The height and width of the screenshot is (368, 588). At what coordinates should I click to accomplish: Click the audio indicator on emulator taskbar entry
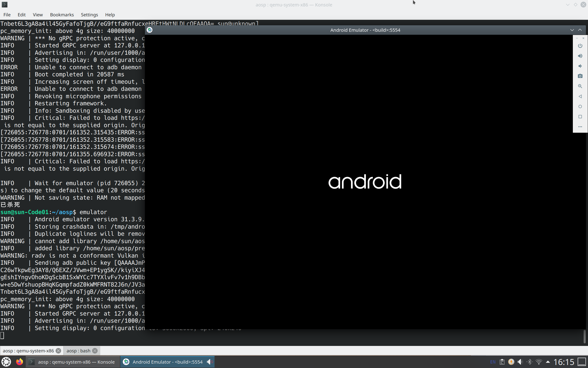coord(210,362)
